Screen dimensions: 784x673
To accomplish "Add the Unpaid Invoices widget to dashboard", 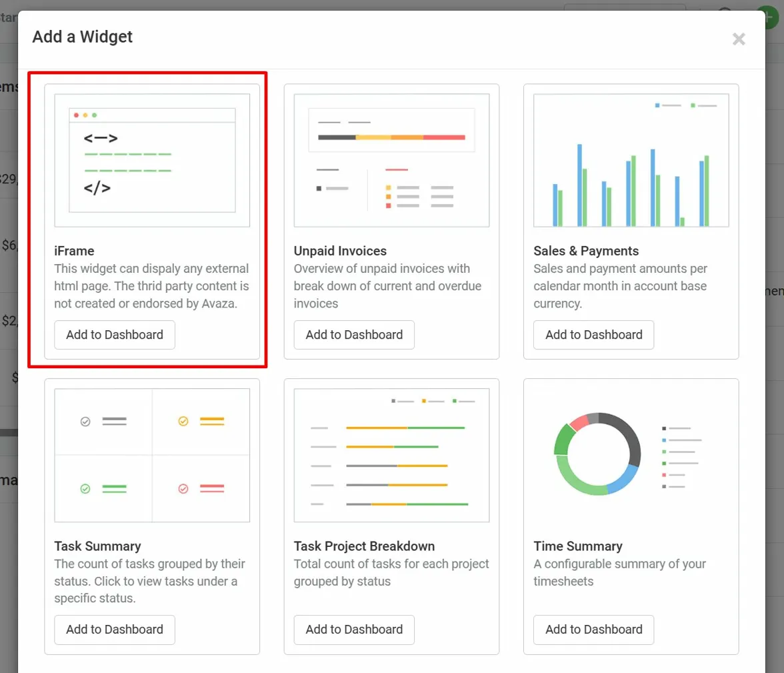I will 354,335.
